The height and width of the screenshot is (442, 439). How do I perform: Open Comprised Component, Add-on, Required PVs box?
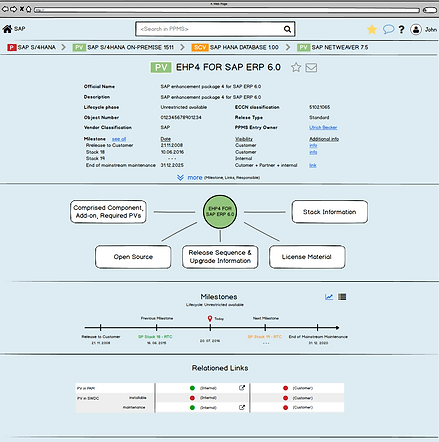[x=108, y=212]
